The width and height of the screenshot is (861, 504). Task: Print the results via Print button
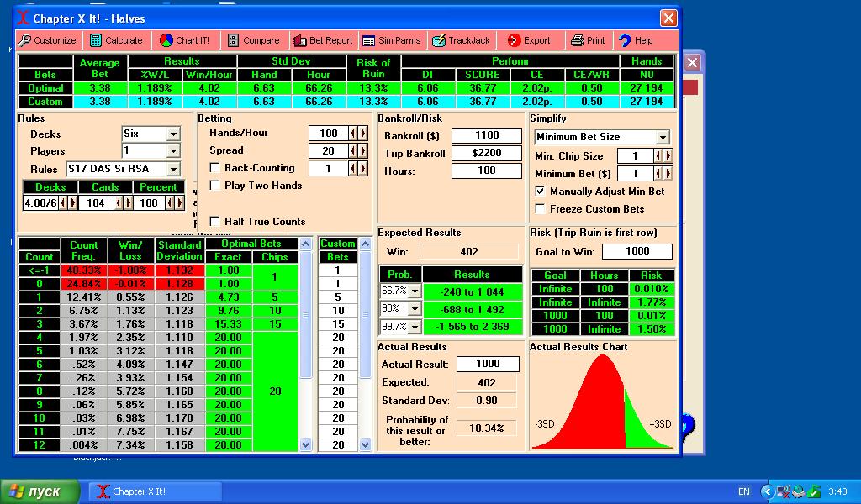point(588,40)
